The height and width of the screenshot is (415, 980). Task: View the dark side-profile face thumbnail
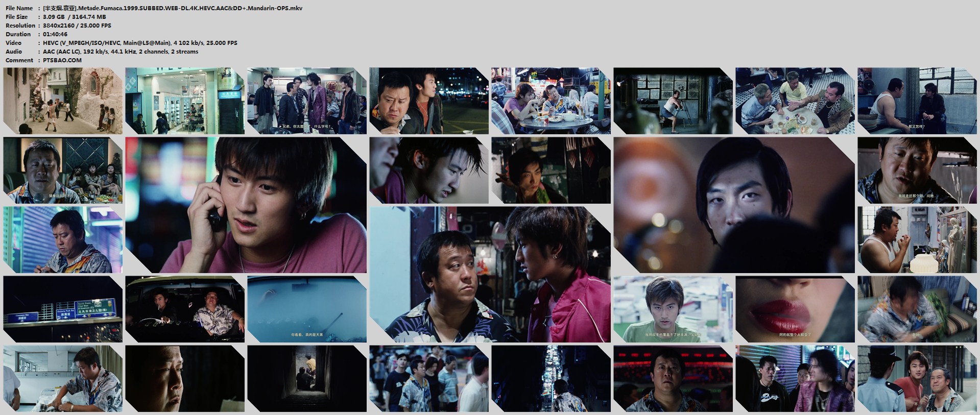pos(185,379)
